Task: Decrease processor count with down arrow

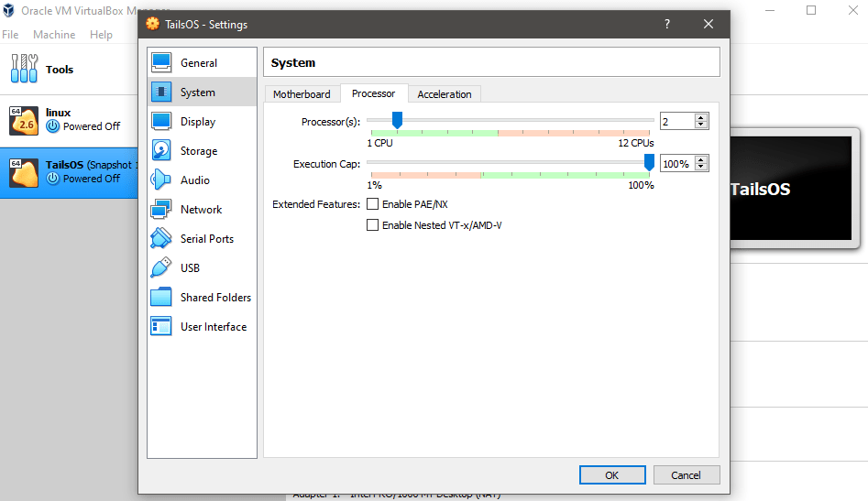Action: click(x=701, y=125)
